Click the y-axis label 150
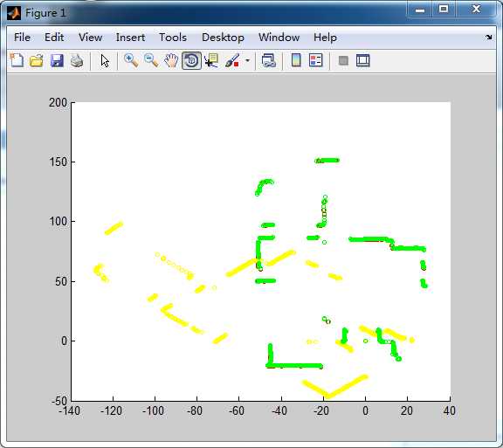 click(58, 162)
